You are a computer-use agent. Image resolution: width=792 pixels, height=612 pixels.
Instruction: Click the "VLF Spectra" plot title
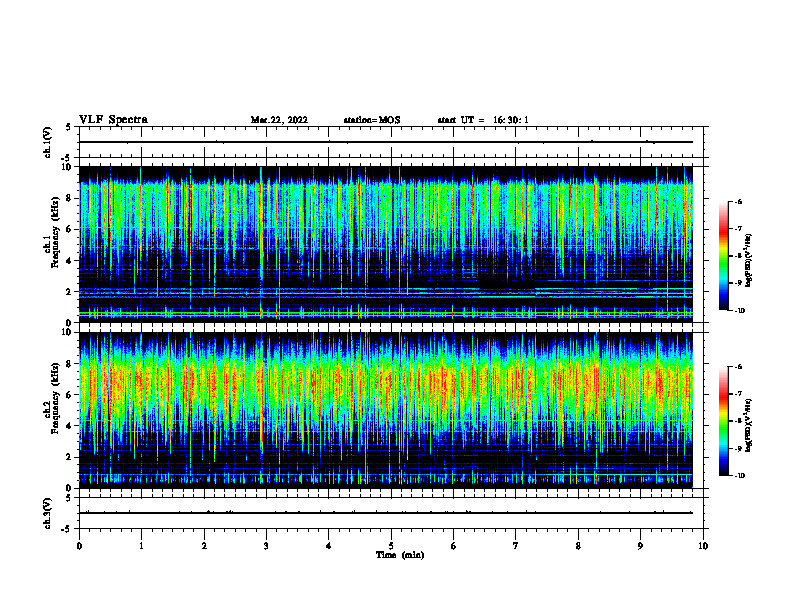click(113, 120)
